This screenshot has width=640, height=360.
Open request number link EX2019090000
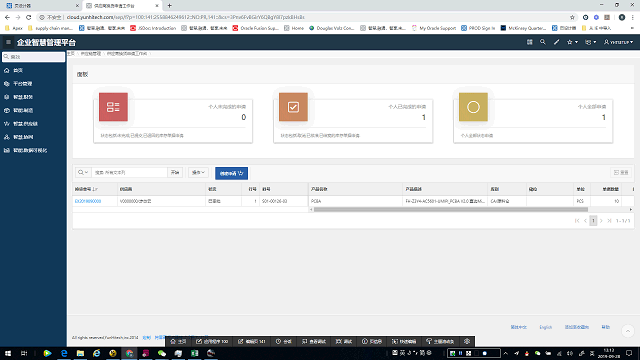88,201
